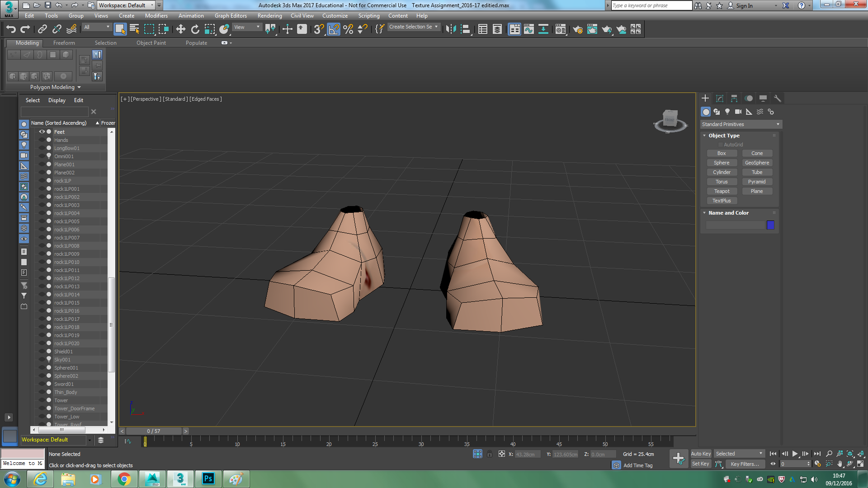Open the Modify panel tab icon
This screenshot has height=488, width=868.
pos(719,98)
